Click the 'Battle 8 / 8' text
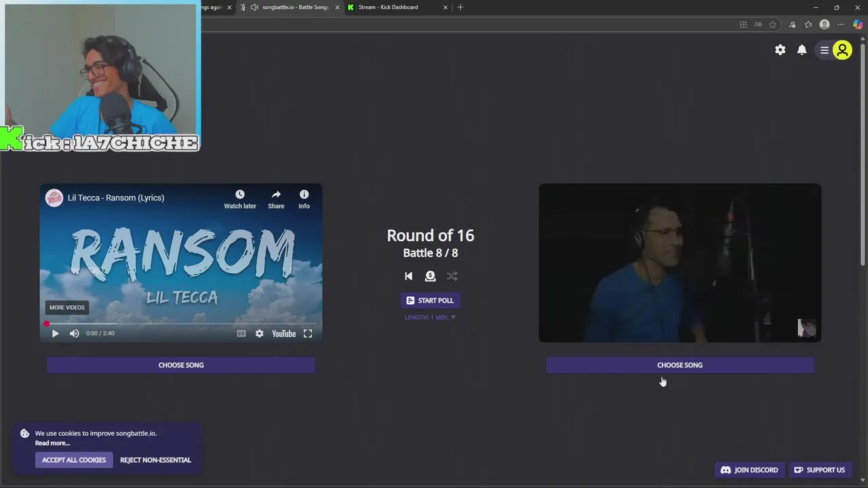Viewport: 868px width, 488px height. pos(430,253)
